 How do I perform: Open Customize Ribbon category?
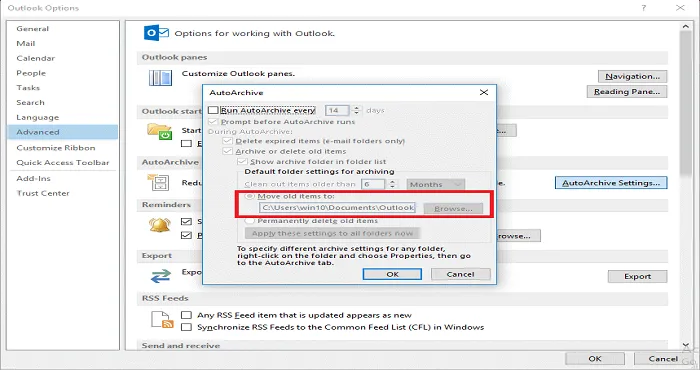click(x=56, y=148)
